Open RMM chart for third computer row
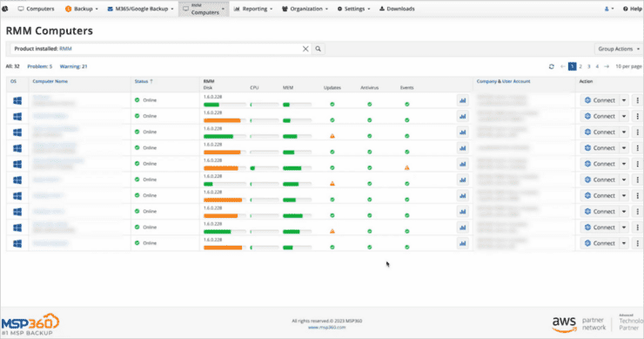644x339 pixels. pos(463,132)
